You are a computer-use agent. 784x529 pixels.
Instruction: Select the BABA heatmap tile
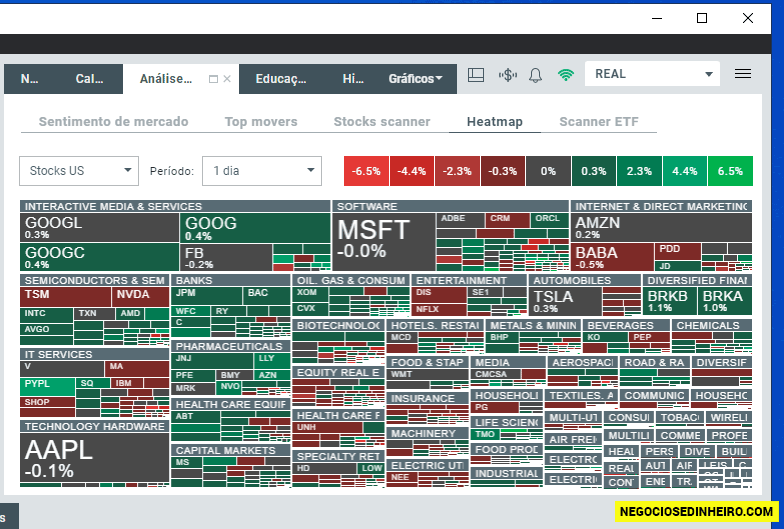coord(612,257)
